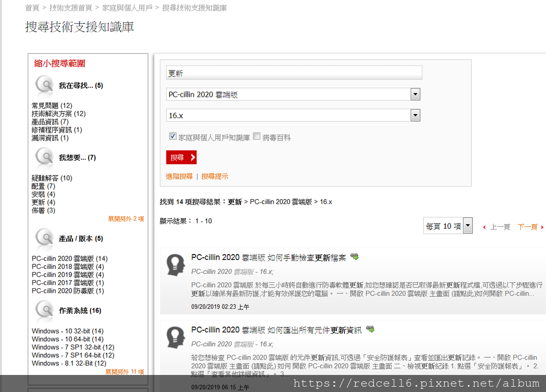546x392 pixels.
Task: Select Windows - 7 SP1 32-bit (12) filter
Action: tap(73, 347)
